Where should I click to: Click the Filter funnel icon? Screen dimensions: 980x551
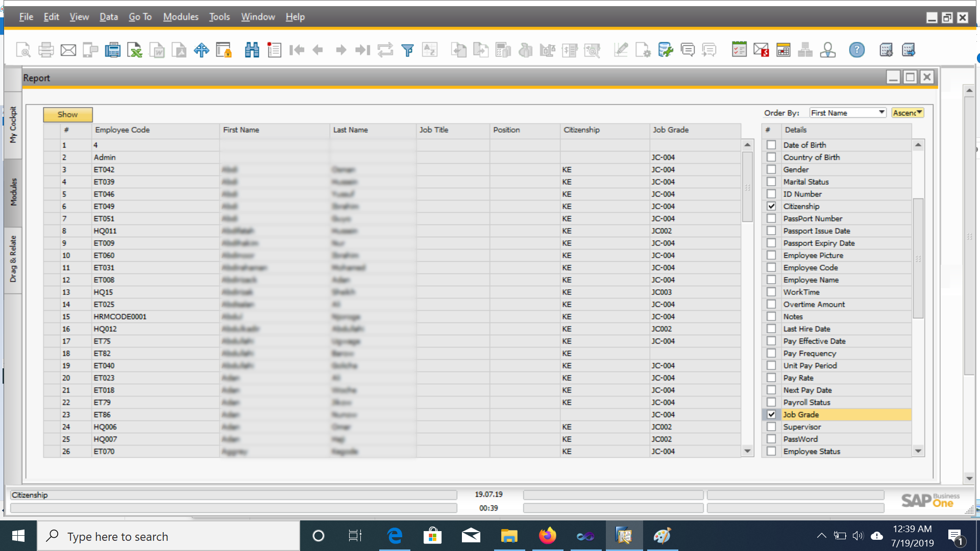407,50
